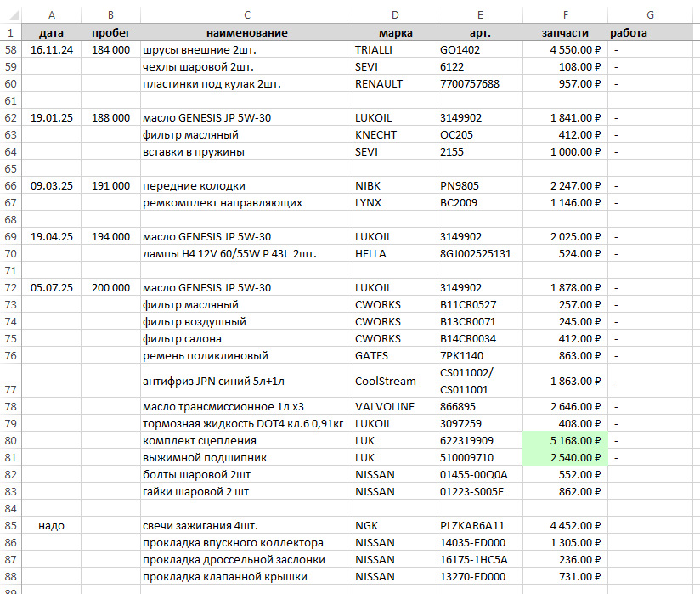Select column G header
Screen dimensions: 700x594
[x=650, y=15]
